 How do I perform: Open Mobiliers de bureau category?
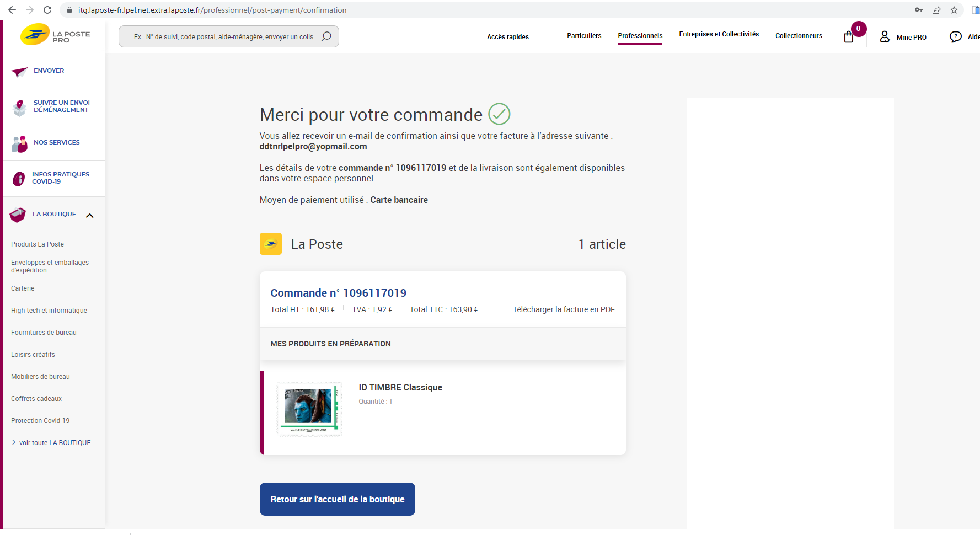click(x=40, y=377)
